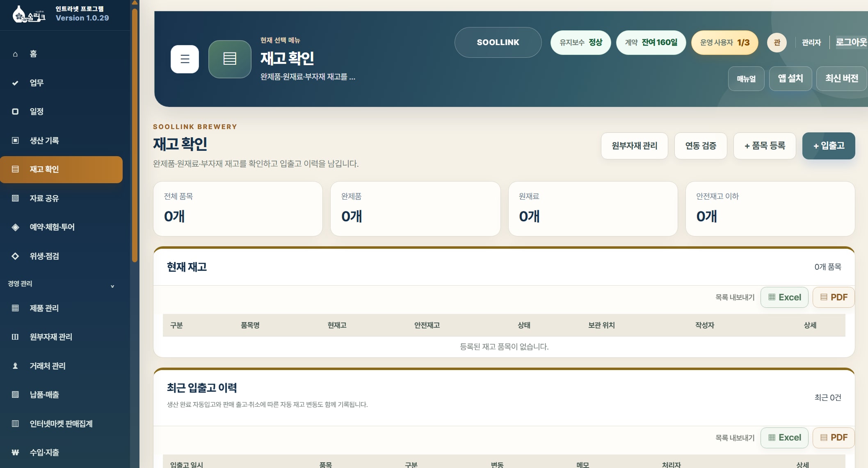Click the won currency icon beside 수입·지출
Viewport: 868px width, 468px height.
[x=15, y=452]
